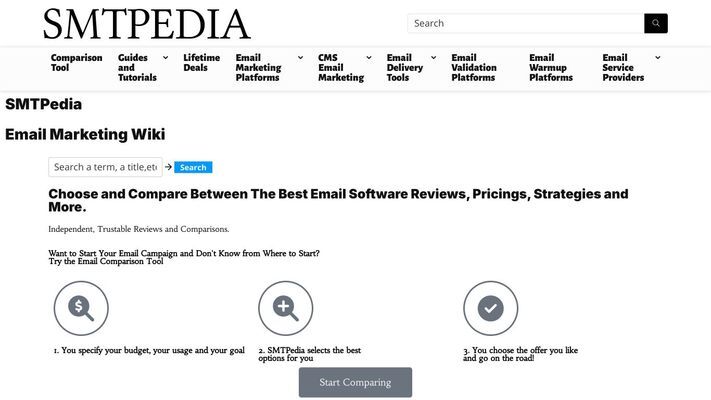
Task: Click the header search magnifier button
Action: 656,23
